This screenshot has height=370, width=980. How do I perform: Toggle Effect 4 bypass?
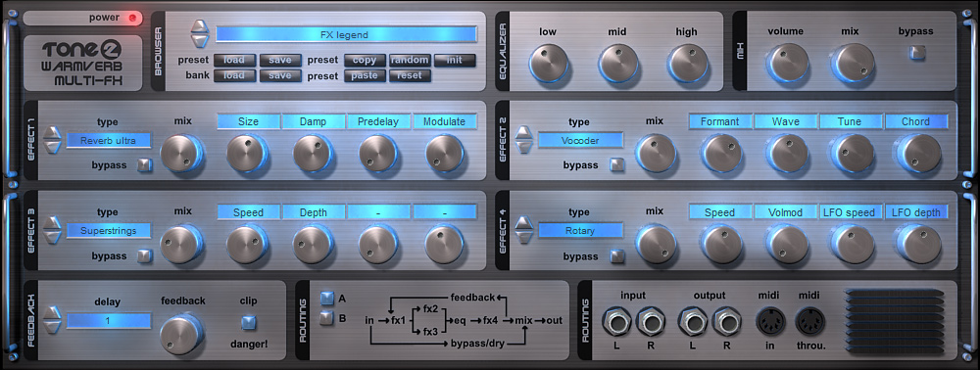click(617, 255)
